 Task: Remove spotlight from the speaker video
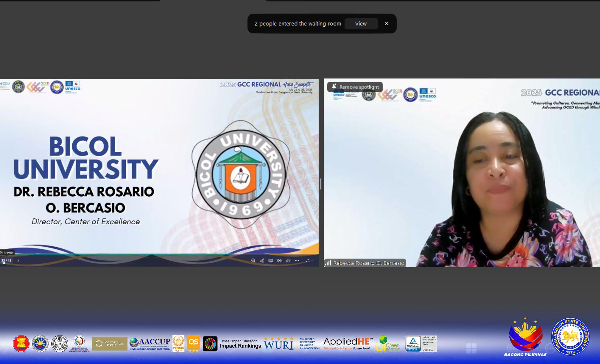[355, 87]
